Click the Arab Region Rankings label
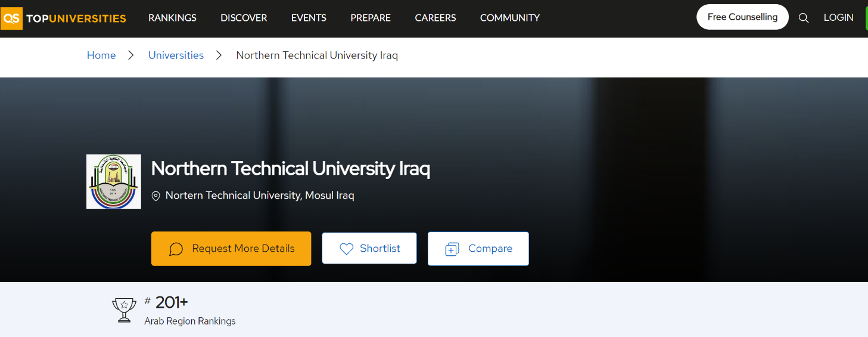This screenshot has width=868, height=337. 190,321
